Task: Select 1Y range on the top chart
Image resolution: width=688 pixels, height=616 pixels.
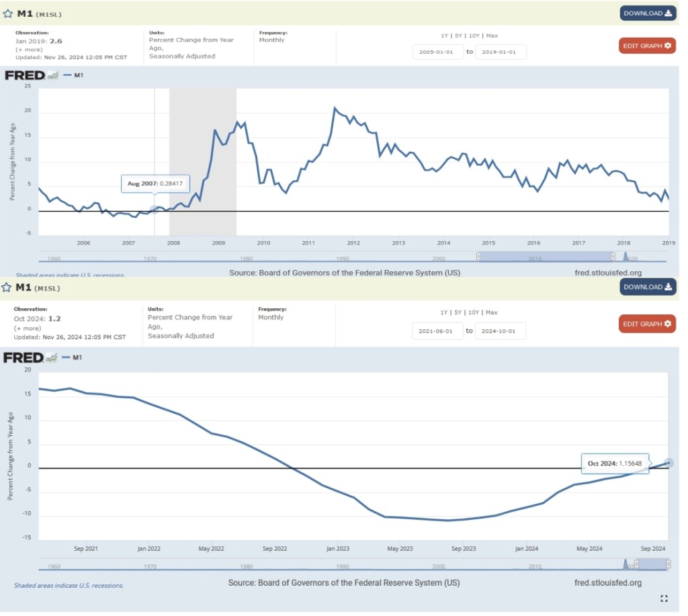Action: pyautogui.click(x=445, y=36)
